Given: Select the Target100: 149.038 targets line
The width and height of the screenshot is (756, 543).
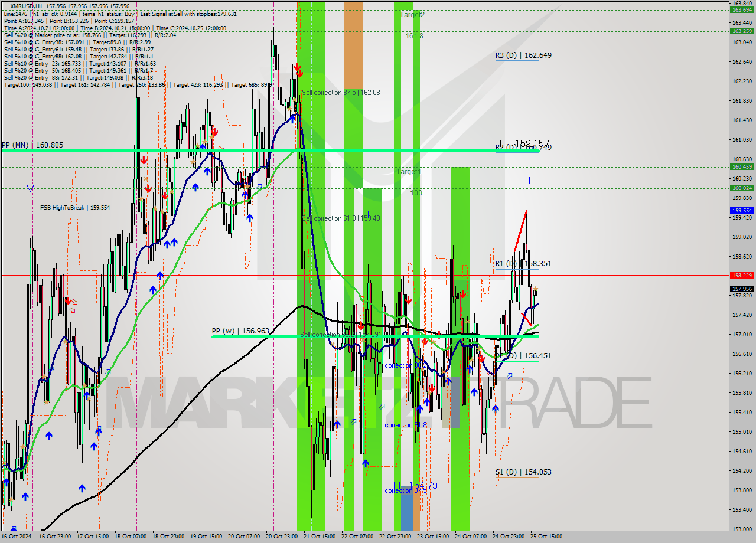Looking at the screenshot, I should [x=138, y=84].
